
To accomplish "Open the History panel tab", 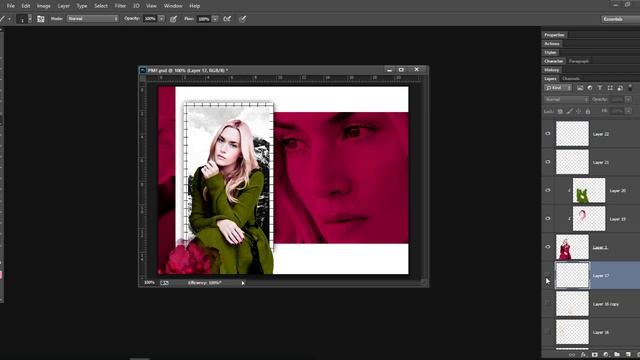I will click(551, 70).
